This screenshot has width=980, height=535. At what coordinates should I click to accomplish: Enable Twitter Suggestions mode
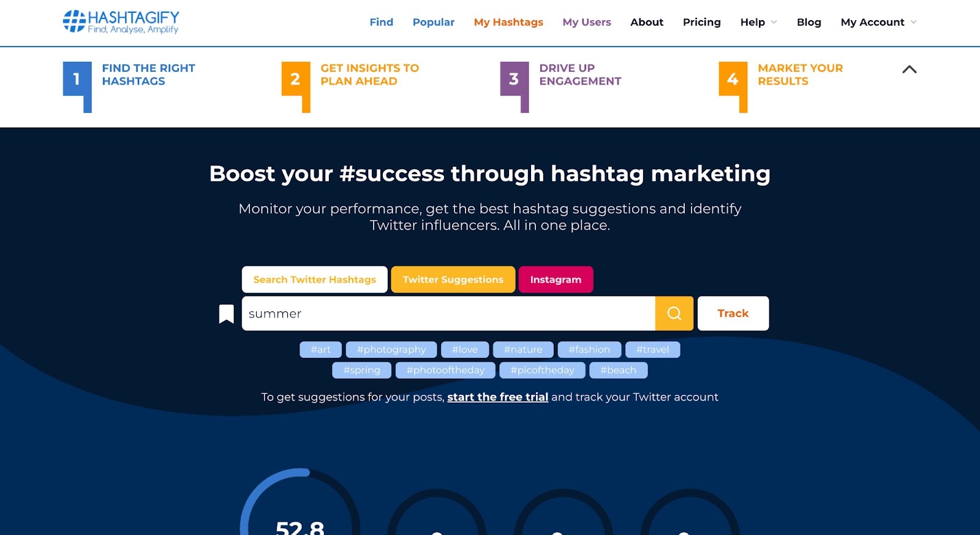point(453,279)
